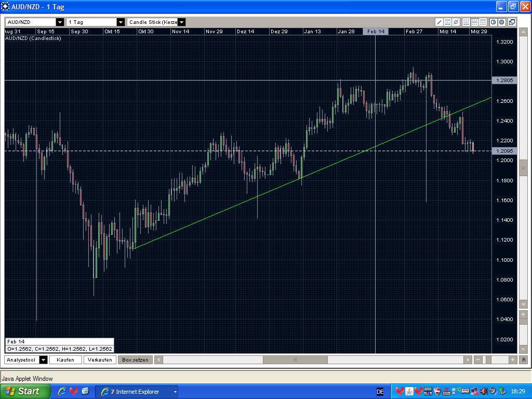Select the middle solid line style icon
The image size is (532, 399).
(x=475, y=22)
